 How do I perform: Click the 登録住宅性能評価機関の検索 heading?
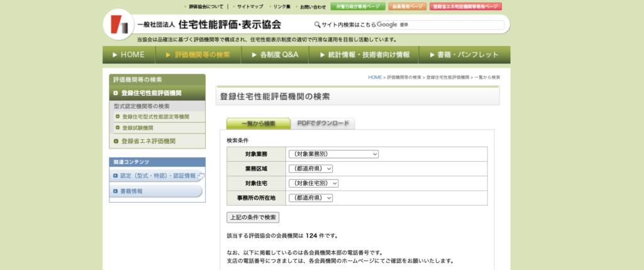click(275, 97)
